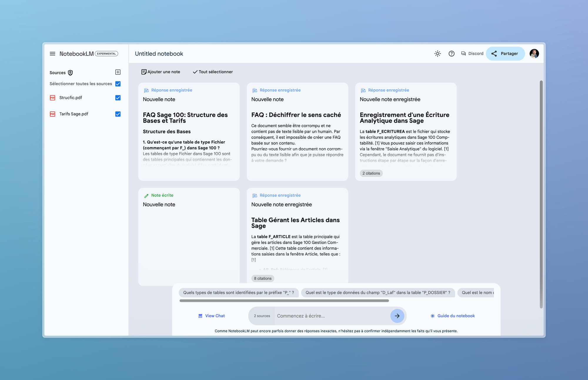The image size is (588, 380).
Task: Toggle Sélectionner toutes les sources checkbox
Action: coord(118,84)
